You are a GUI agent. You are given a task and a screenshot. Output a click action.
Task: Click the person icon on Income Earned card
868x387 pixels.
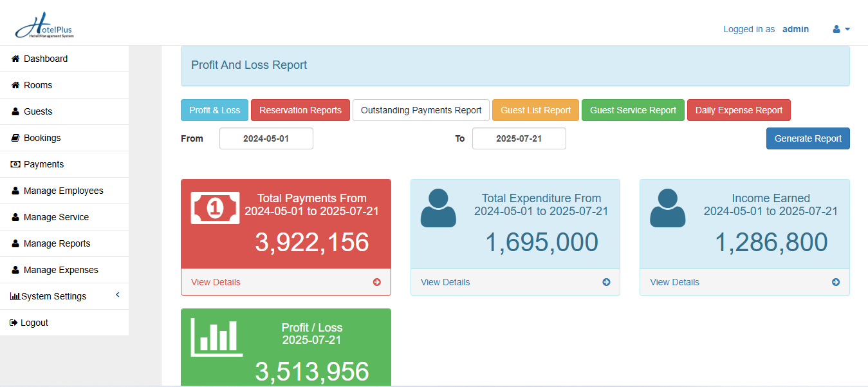(x=667, y=208)
